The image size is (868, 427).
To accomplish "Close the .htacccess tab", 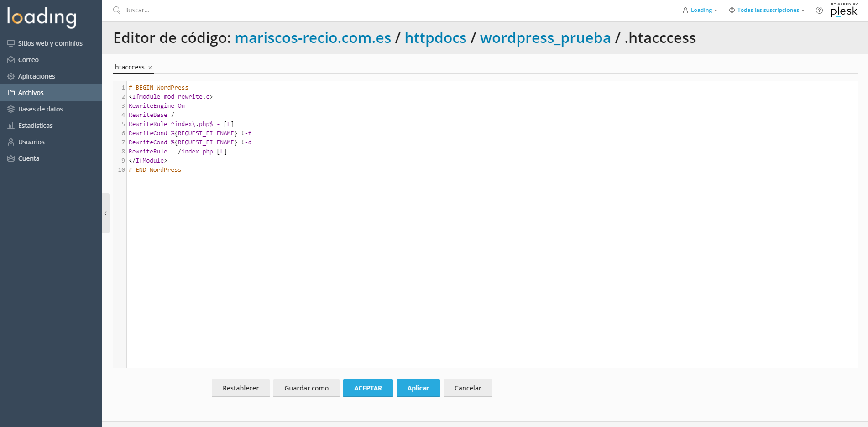I will pyautogui.click(x=150, y=68).
